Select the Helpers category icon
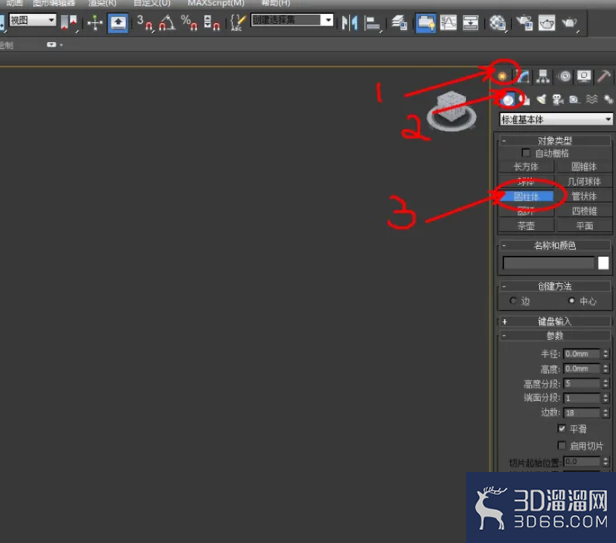Image resolution: width=616 pixels, height=543 pixels. point(574,100)
